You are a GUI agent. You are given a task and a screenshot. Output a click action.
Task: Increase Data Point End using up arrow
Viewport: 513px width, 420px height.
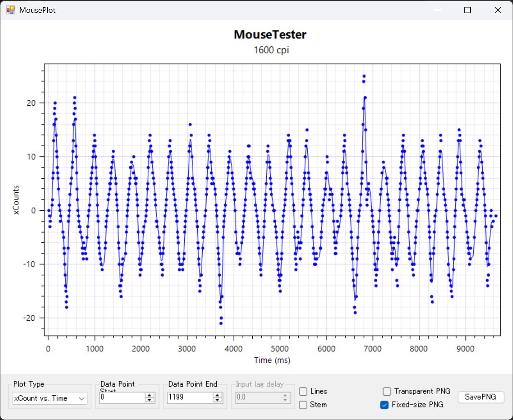(x=218, y=395)
